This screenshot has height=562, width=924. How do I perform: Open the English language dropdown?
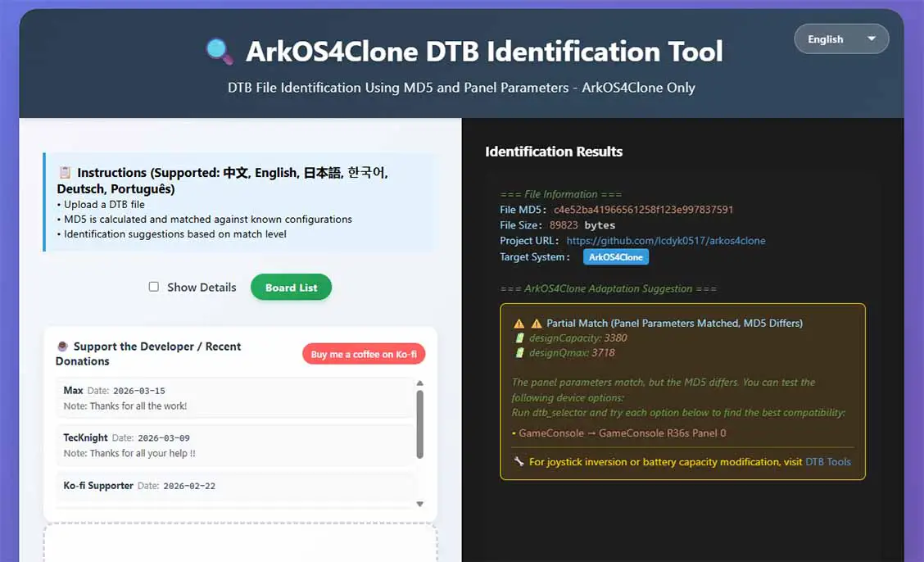click(x=841, y=39)
